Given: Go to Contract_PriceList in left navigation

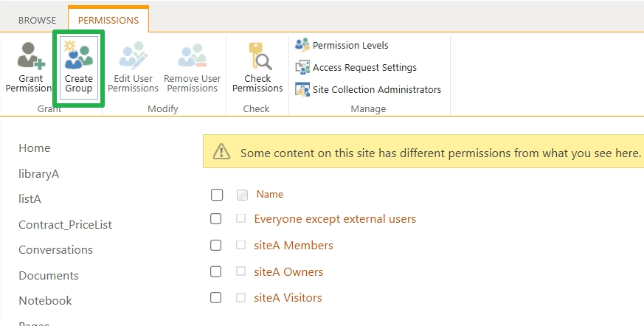Looking at the screenshot, I should (x=65, y=224).
